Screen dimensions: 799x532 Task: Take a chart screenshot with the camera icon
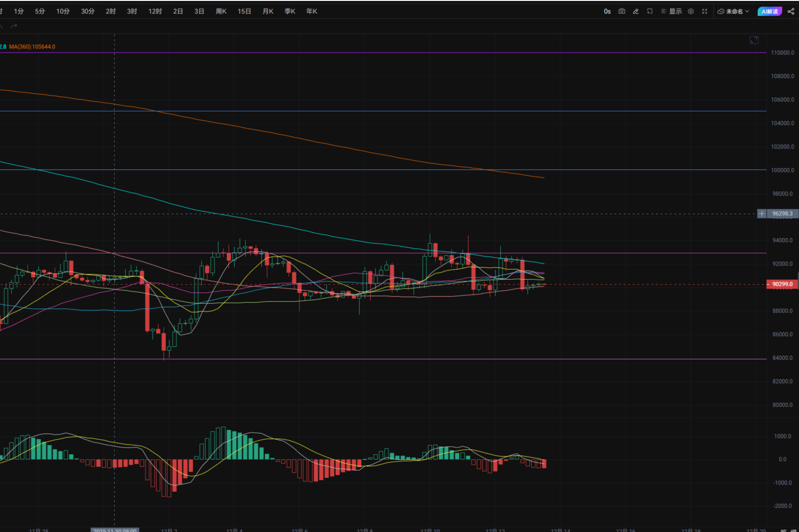pos(621,11)
